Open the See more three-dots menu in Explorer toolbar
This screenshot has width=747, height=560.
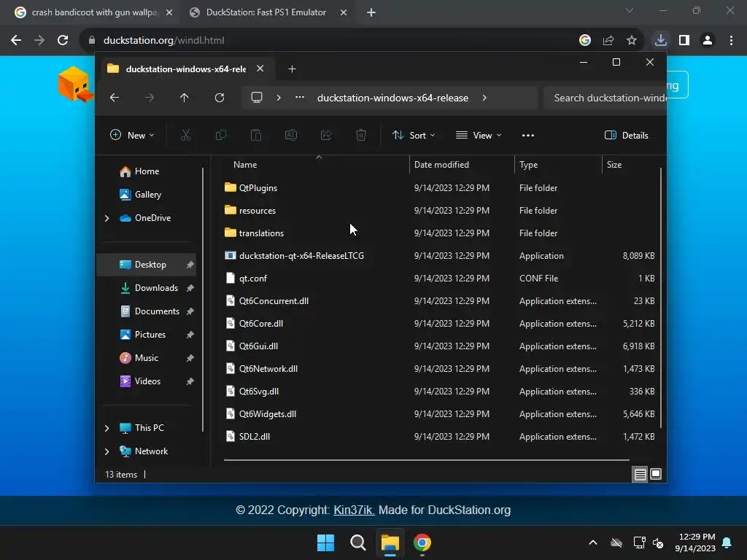point(528,135)
